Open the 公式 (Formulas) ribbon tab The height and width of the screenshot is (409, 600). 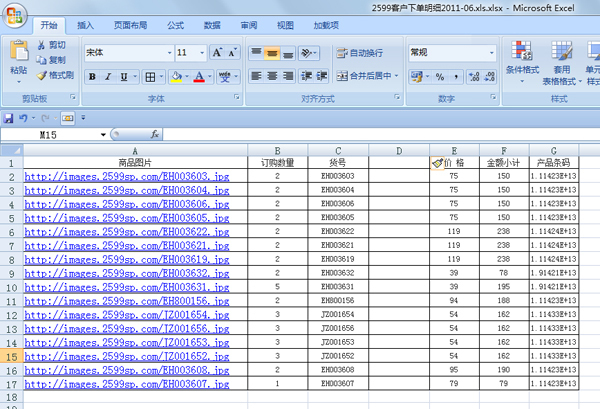(175, 24)
